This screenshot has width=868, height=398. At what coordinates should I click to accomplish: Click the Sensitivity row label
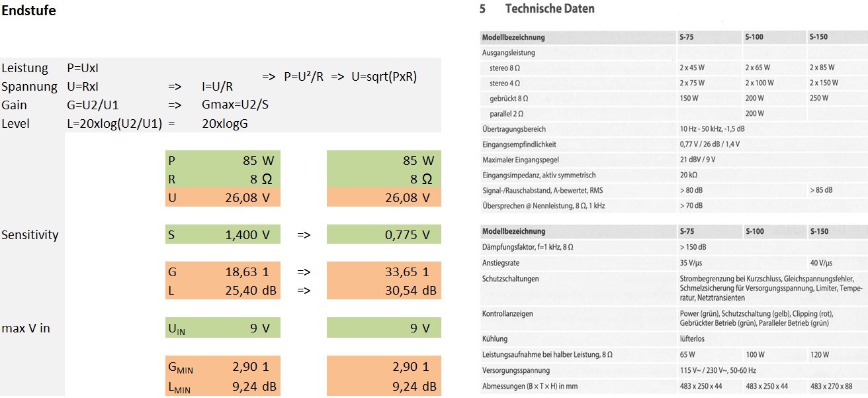(x=30, y=235)
